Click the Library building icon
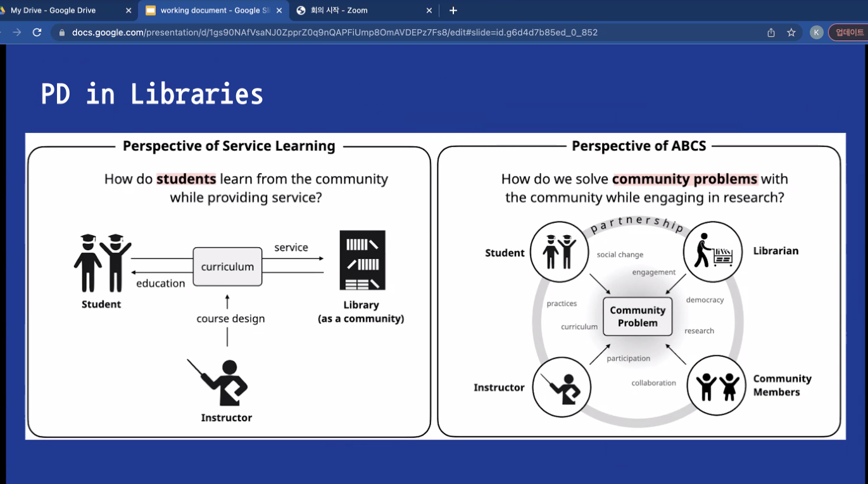This screenshot has height=484, width=868. (x=362, y=260)
